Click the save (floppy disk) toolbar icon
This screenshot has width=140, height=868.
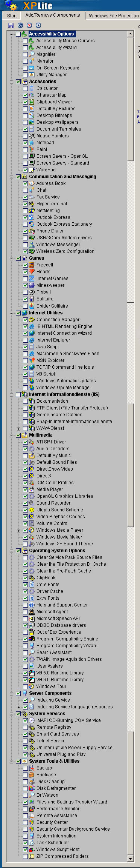(11, 25)
